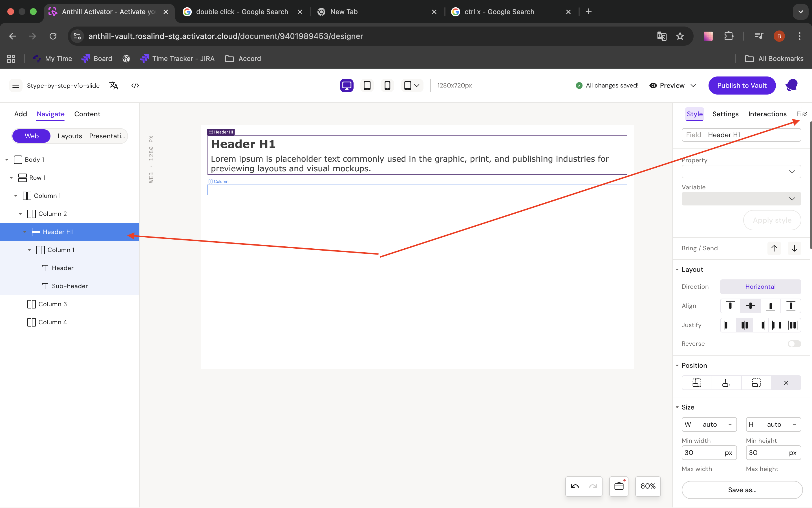Click the 60% zoom button
The width and height of the screenshot is (812, 508).
point(648,486)
